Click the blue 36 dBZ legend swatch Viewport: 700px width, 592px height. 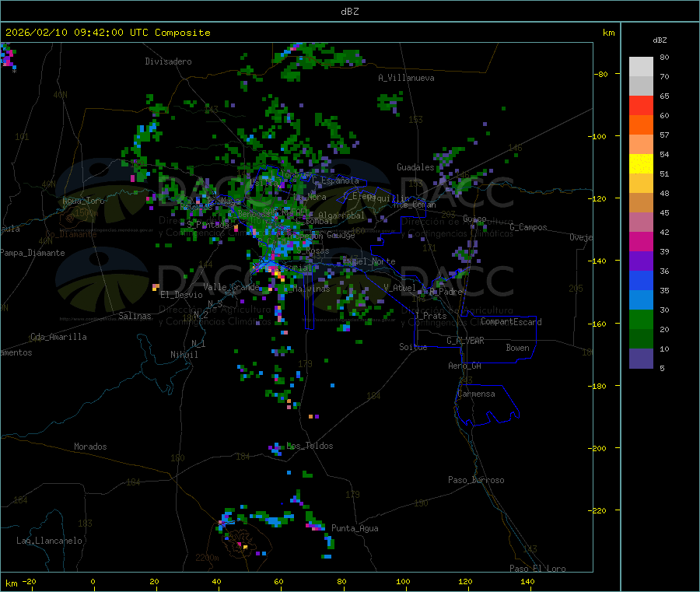tap(641, 280)
